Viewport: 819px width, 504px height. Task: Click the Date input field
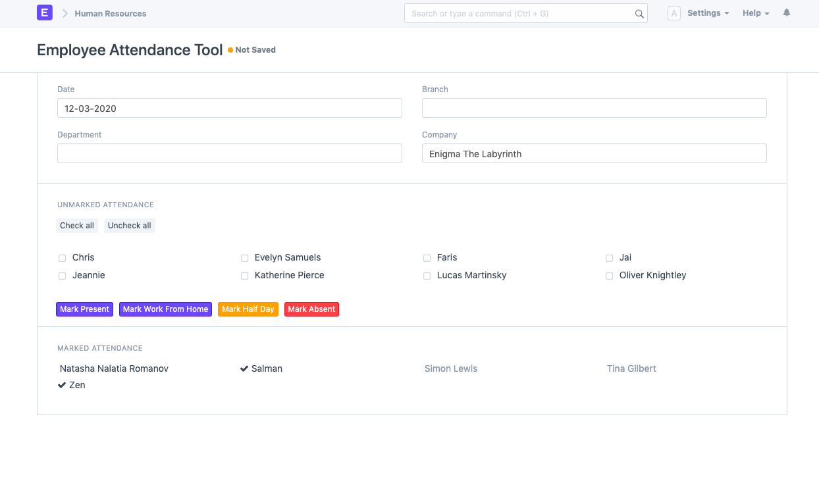pos(229,108)
